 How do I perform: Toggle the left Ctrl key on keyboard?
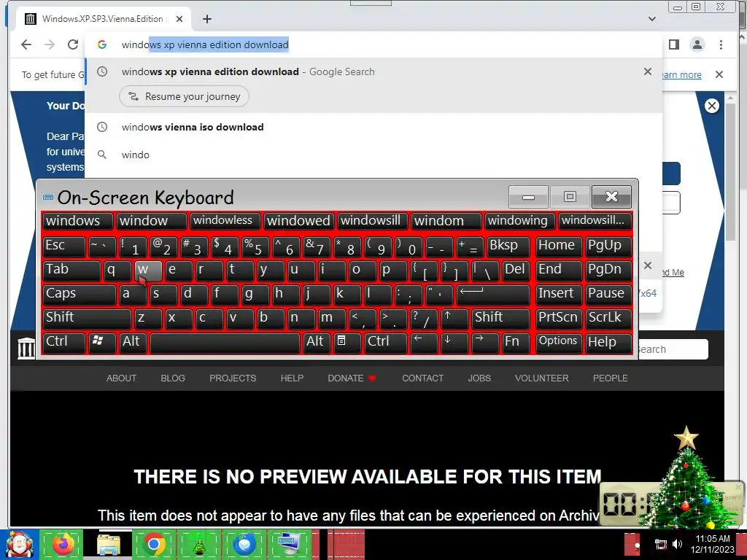point(64,343)
